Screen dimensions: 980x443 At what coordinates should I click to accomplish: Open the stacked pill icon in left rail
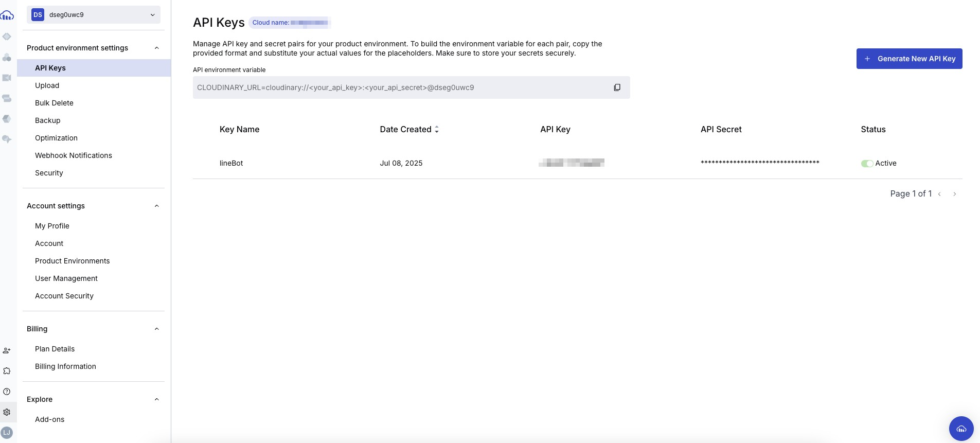(x=7, y=98)
